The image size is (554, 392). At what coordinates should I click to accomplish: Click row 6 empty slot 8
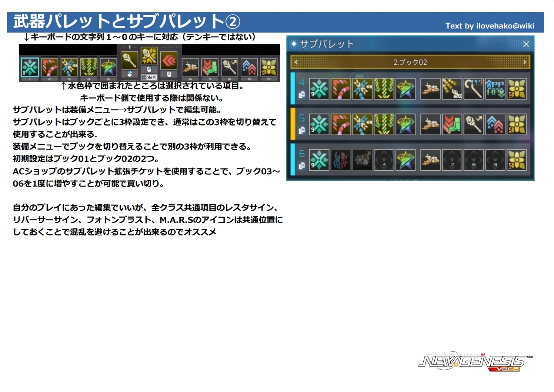pos(474,160)
